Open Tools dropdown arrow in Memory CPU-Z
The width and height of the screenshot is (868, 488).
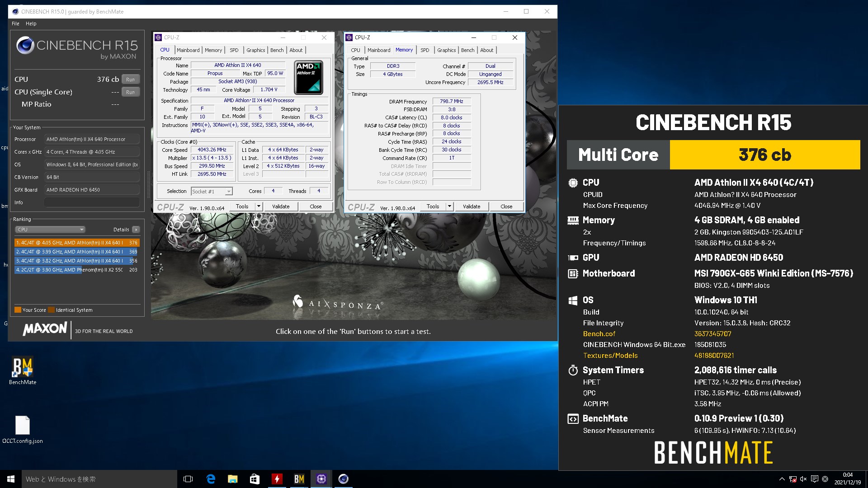(449, 206)
